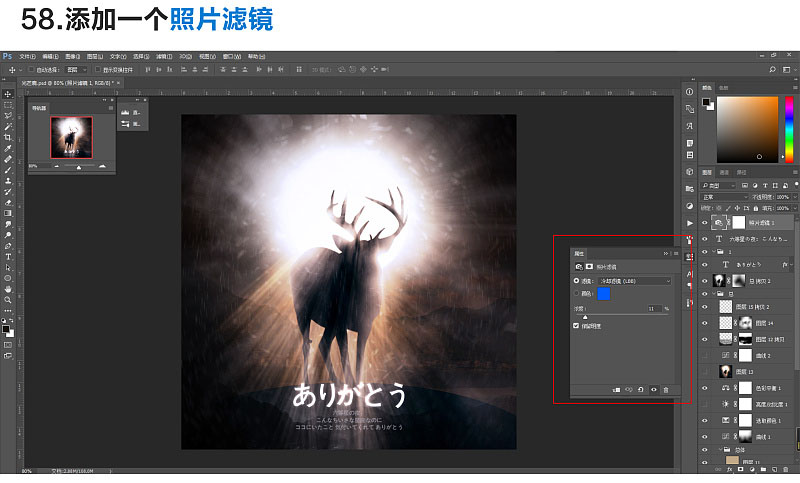Open the Image menu
The height and width of the screenshot is (483, 800).
[x=72, y=57]
